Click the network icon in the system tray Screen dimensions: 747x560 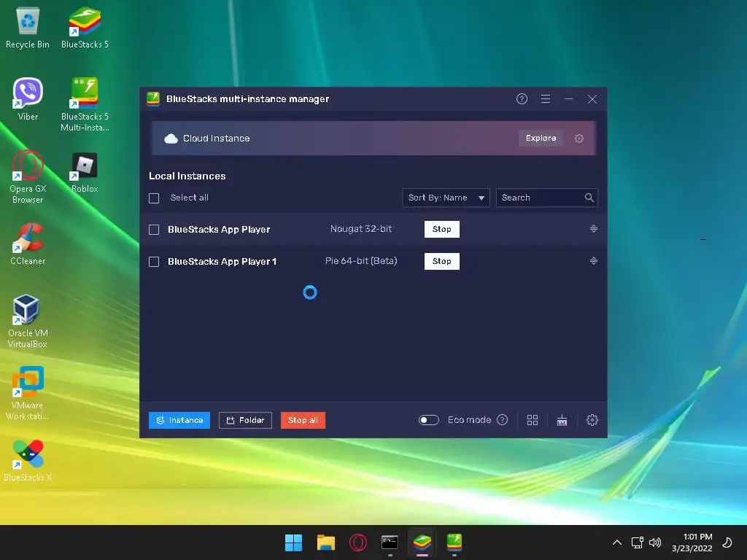[637, 542]
